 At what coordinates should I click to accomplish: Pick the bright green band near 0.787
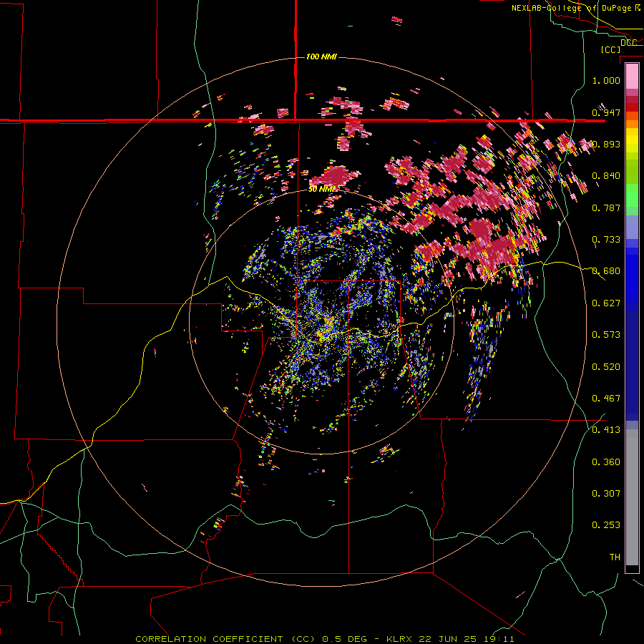pyautogui.click(x=632, y=195)
